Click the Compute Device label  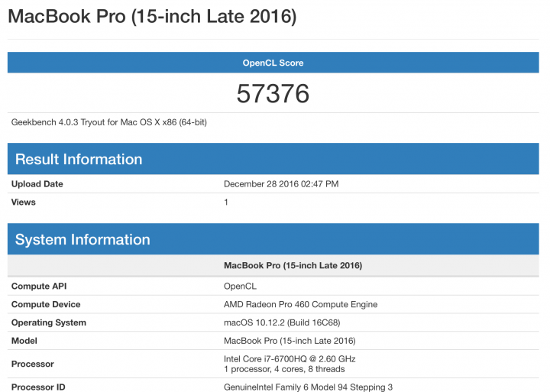point(46,304)
